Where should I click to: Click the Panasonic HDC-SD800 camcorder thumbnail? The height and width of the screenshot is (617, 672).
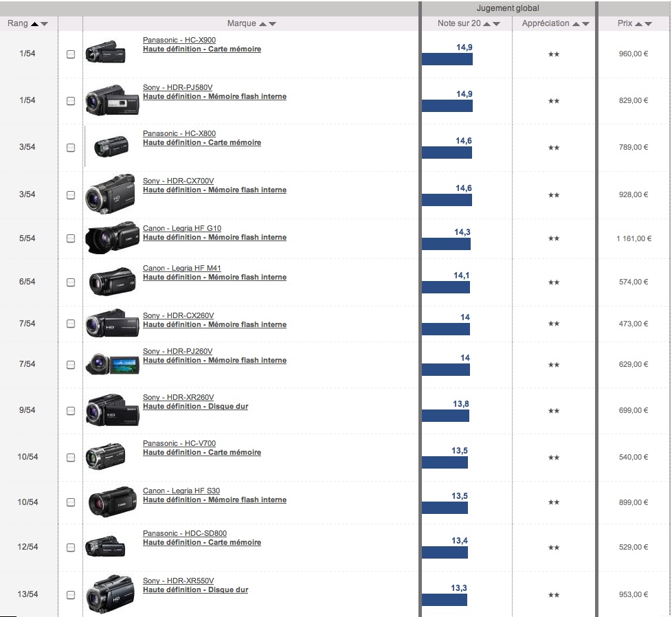[x=105, y=547]
